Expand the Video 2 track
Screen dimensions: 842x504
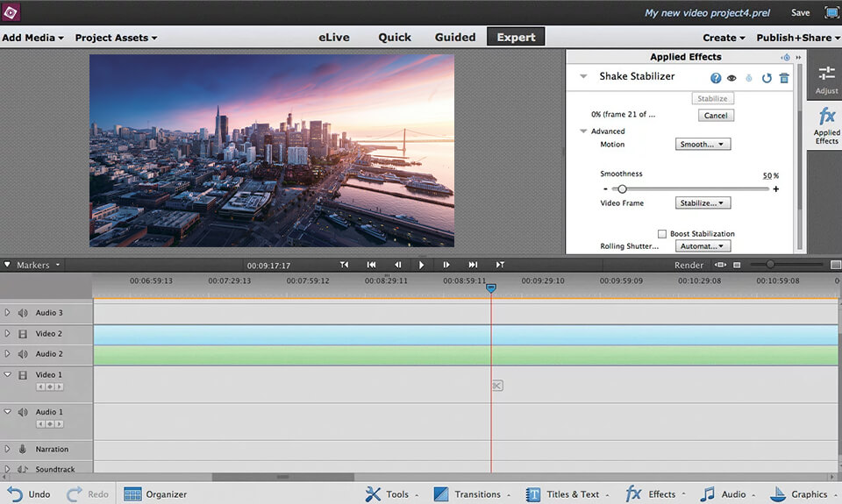click(x=8, y=333)
